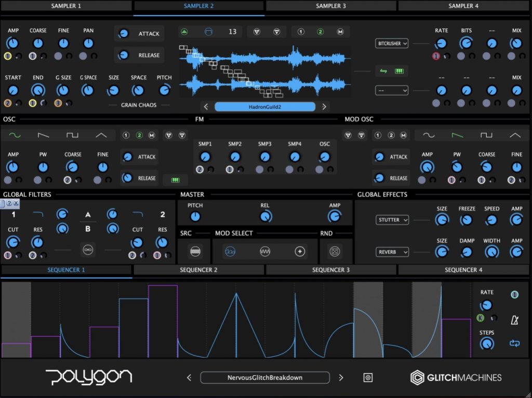The width and height of the screenshot is (532, 398).
Task: Click the MASTER PITCH knob
Action: [x=195, y=217]
